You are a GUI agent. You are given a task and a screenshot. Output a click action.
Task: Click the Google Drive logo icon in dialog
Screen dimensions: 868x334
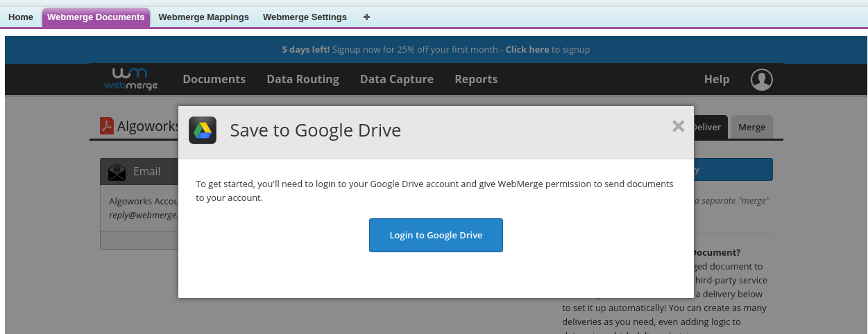(x=203, y=130)
